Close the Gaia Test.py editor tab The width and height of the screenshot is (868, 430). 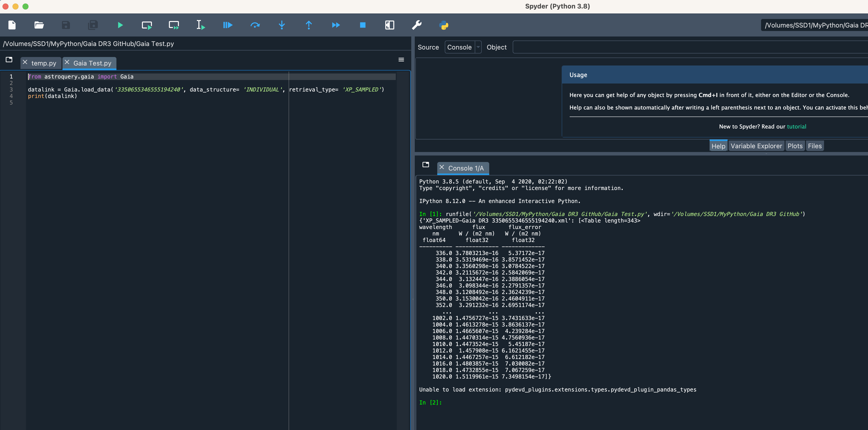pos(67,62)
